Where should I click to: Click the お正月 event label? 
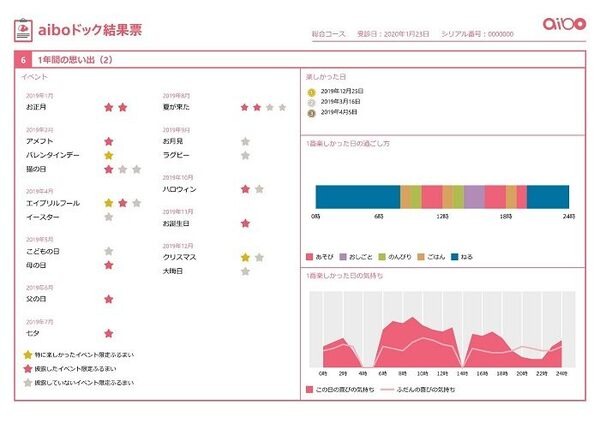coord(36,107)
